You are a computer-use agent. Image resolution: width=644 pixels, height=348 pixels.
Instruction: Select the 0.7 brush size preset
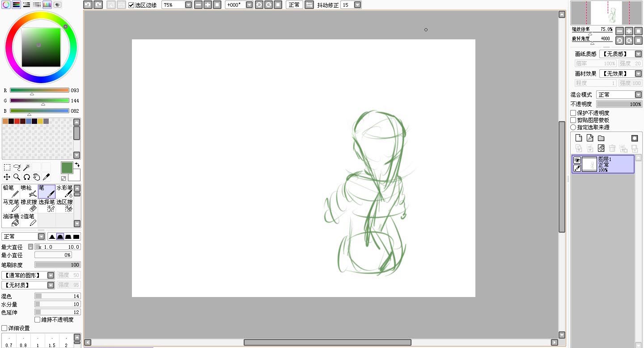[9, 341]
